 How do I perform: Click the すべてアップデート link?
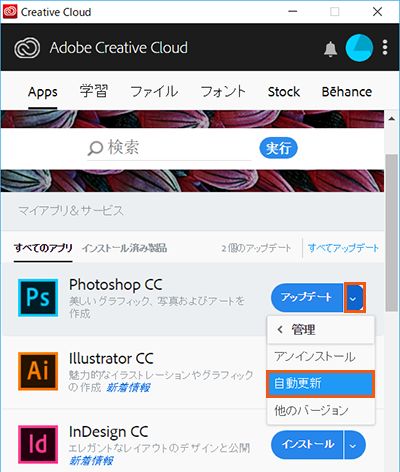(x=343, y=248)
